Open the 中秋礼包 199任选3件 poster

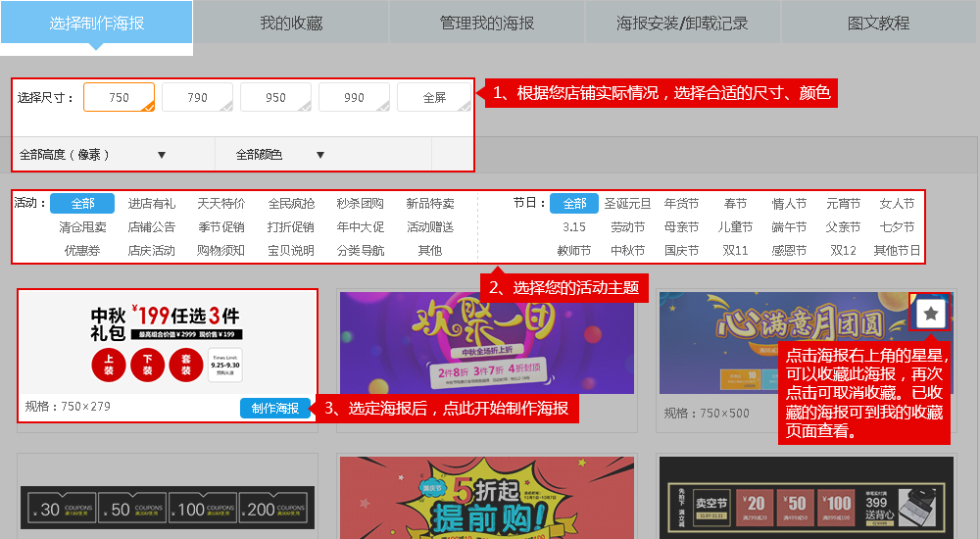coord(167,343)
